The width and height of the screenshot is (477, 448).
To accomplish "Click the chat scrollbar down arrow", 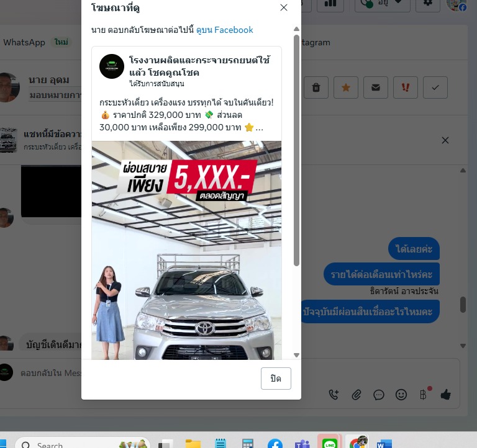I will [x=463, y=346].
